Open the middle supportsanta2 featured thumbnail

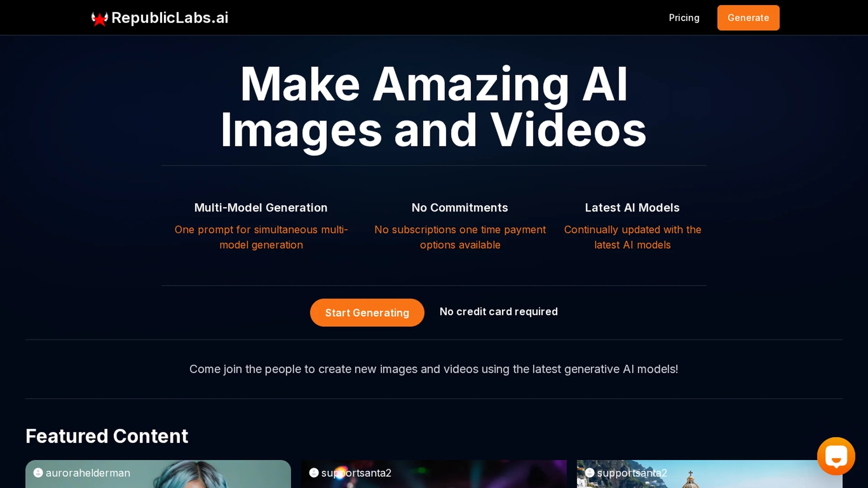434,474
